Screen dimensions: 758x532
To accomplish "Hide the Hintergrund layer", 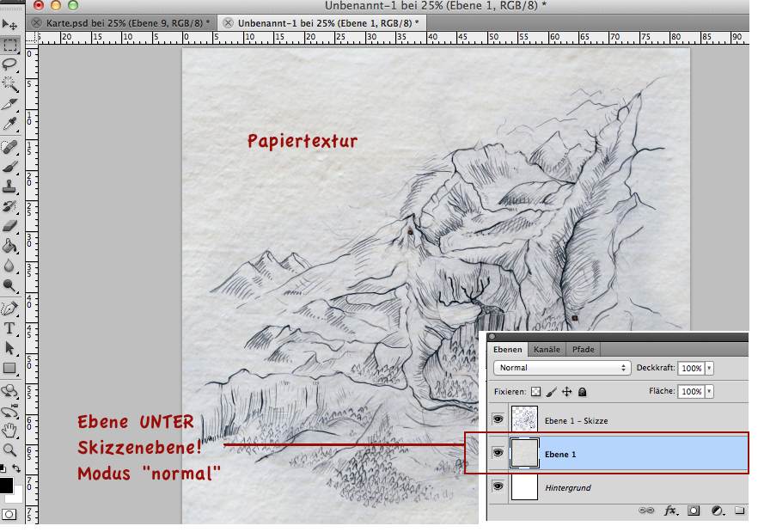I will tap(498, 487).
